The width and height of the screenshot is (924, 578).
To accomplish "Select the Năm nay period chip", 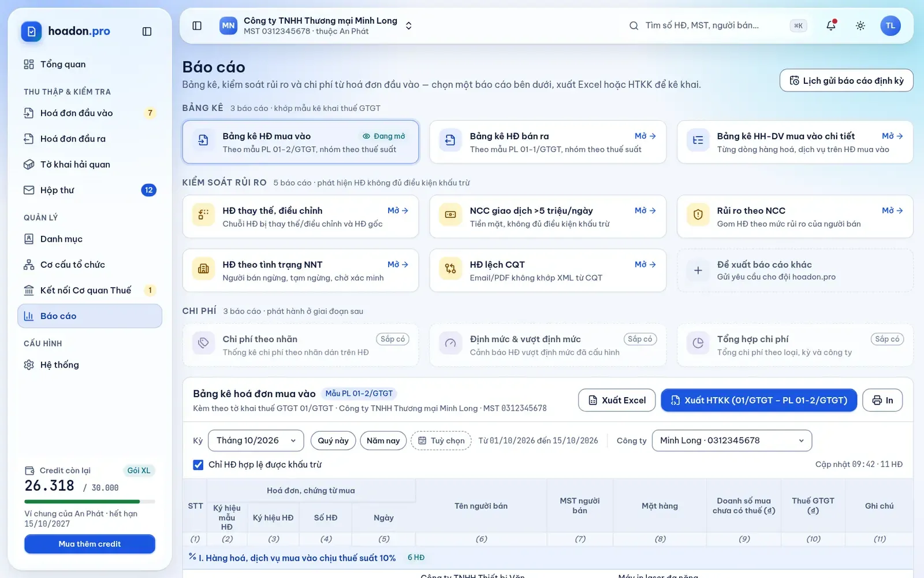I will [383, 440].
